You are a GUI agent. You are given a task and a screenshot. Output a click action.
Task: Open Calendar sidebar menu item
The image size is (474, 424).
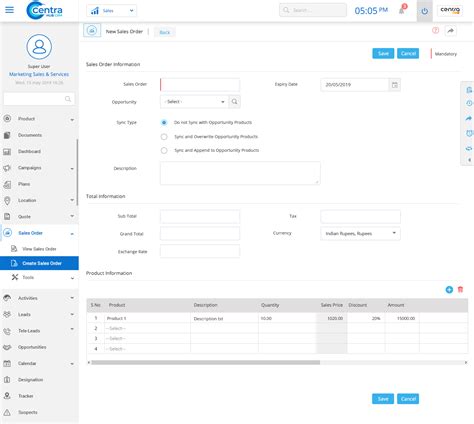(39, 363)
